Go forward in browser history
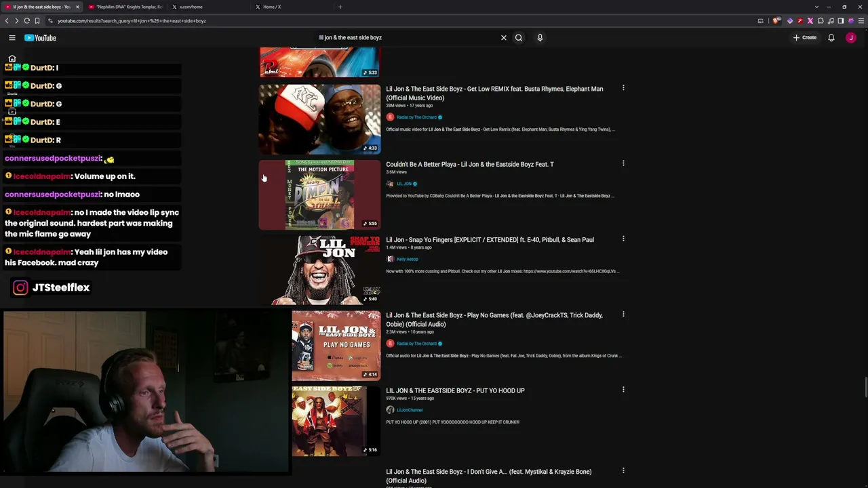 pos(17,21)
